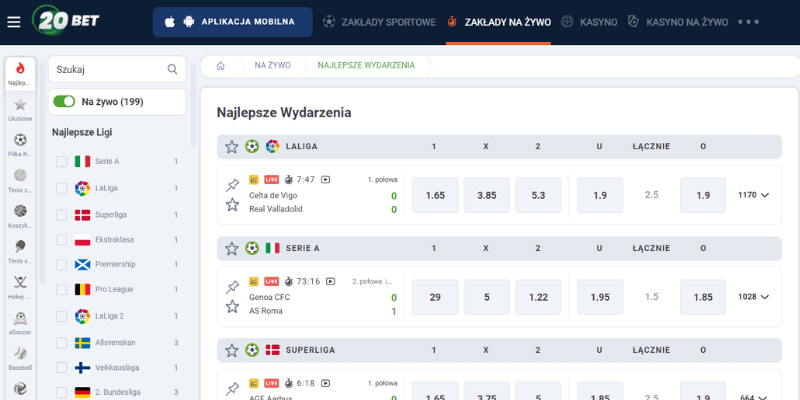Tick the Ekstraklasa checkbox
The image size is (800, 400).
pyautogui.click(x=62, y=240)
